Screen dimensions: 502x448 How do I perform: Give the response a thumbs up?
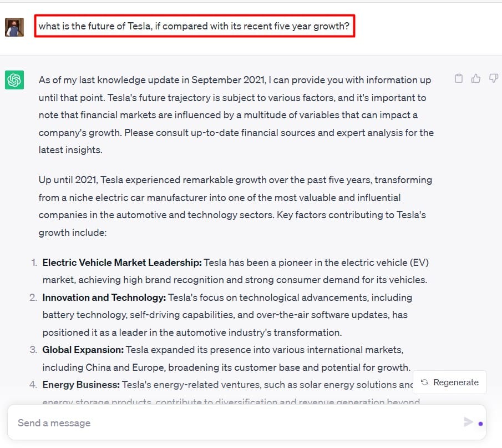pos(476,78)
